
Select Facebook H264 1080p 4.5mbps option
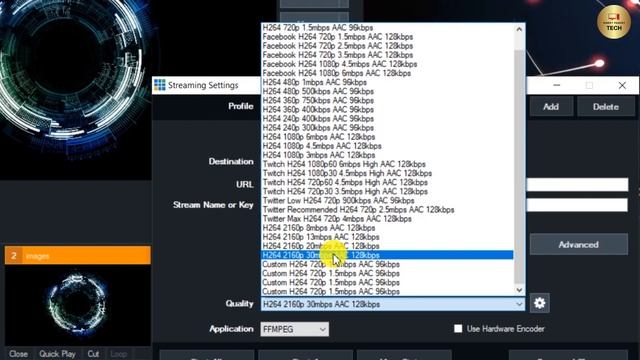coord(387,64)
